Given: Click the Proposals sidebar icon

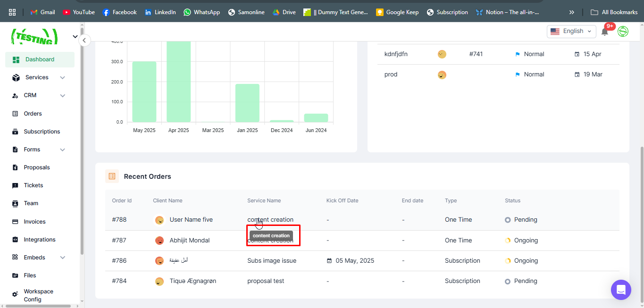Looking at the screenshot, I should click(x=15, y=167).
